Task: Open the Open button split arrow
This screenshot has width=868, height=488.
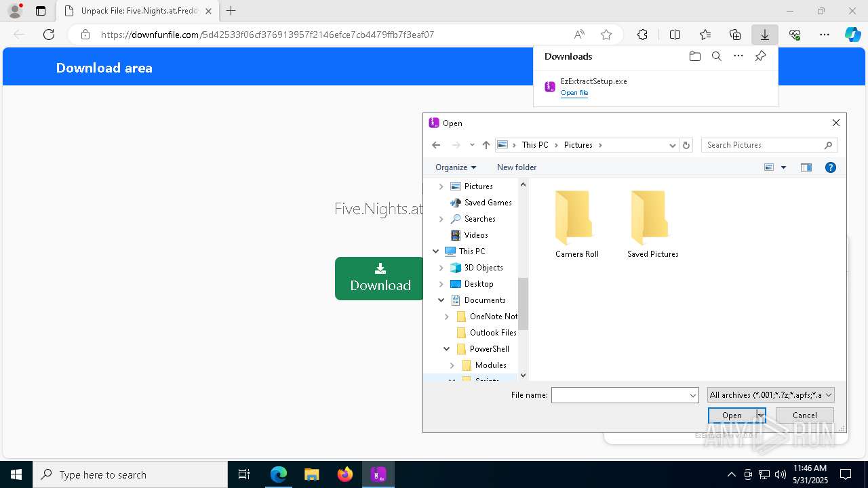Action: pos(761,415)
